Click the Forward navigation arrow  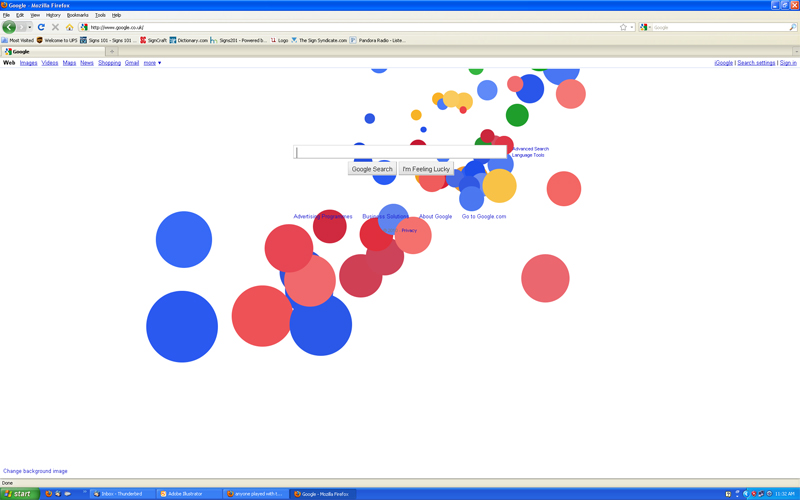[21, 27]
